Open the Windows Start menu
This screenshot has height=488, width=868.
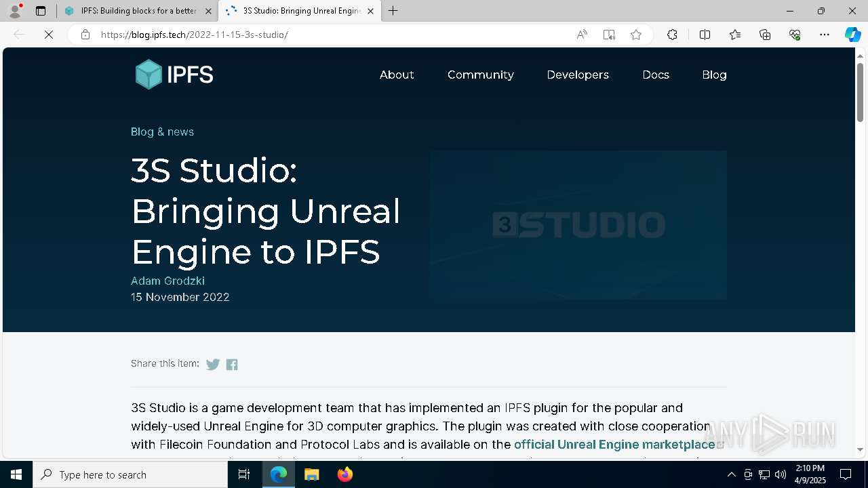[16, 474]
